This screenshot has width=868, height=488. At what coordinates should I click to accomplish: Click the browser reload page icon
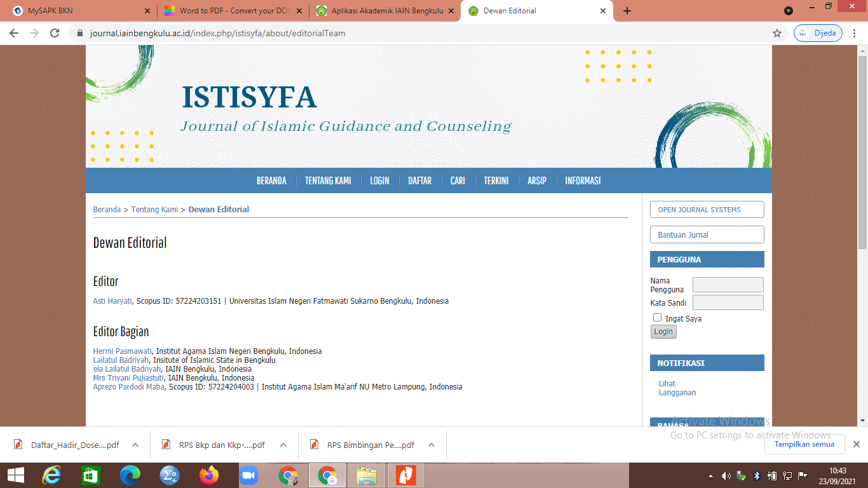pyautogui.click(x=55, y=33)
